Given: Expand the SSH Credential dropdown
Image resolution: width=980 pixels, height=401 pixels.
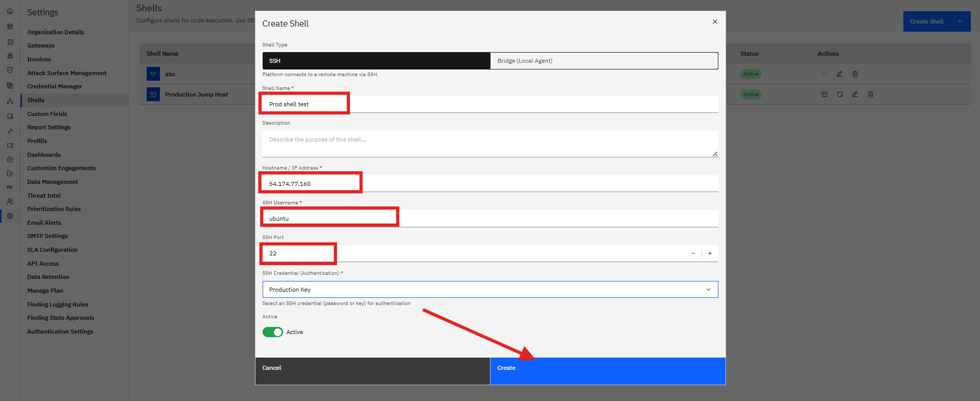Looking at the screenshot, I should (490, 290).
